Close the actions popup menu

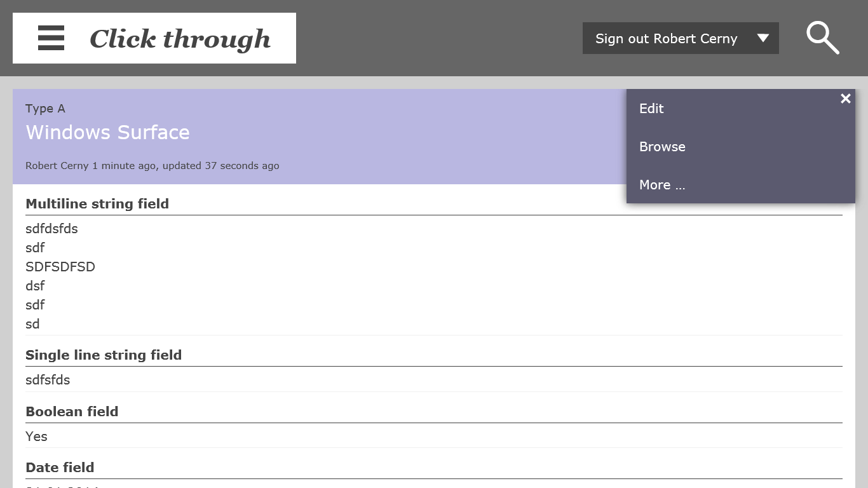845,98
